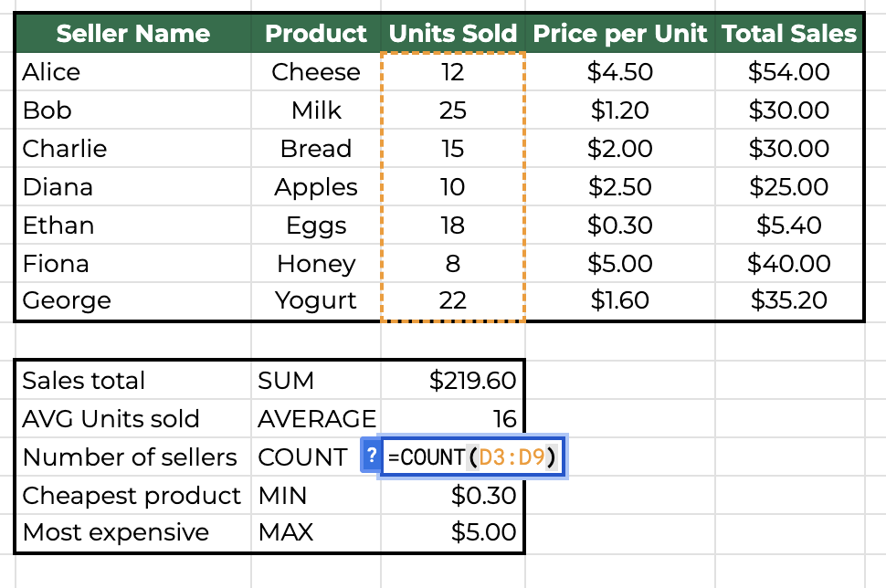Viewport: 886px width, 588px height.
Task: Click Charlie's $2.00 price cell
Action: 619,149
